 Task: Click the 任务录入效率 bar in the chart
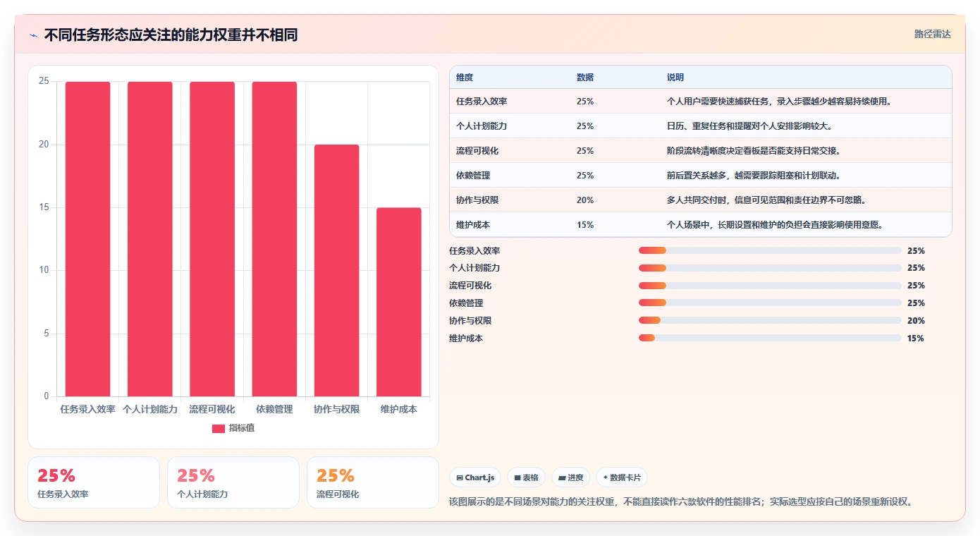[88, 239]
